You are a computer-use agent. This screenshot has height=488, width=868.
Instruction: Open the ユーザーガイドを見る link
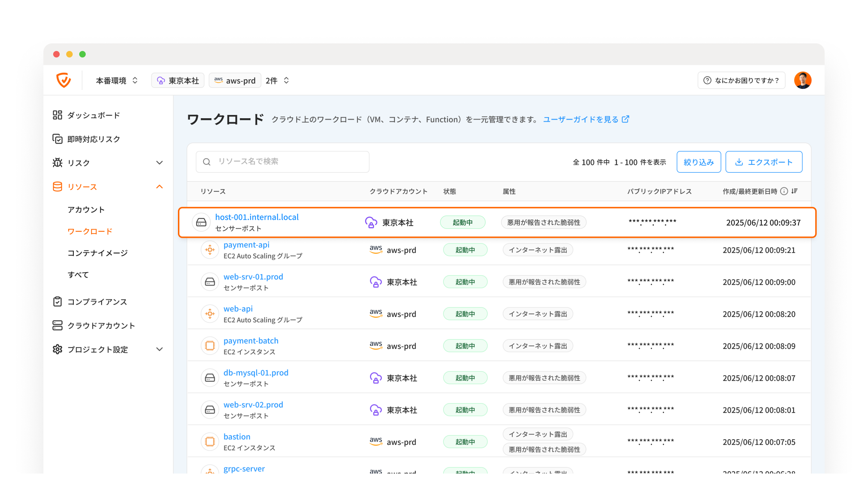click(580, 119)
